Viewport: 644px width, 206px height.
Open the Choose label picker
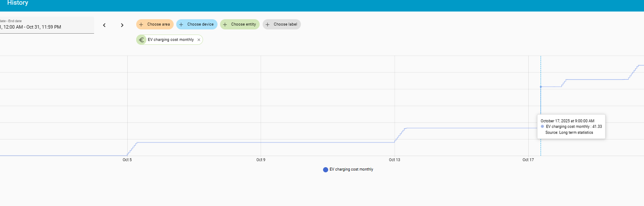[285, 24]
